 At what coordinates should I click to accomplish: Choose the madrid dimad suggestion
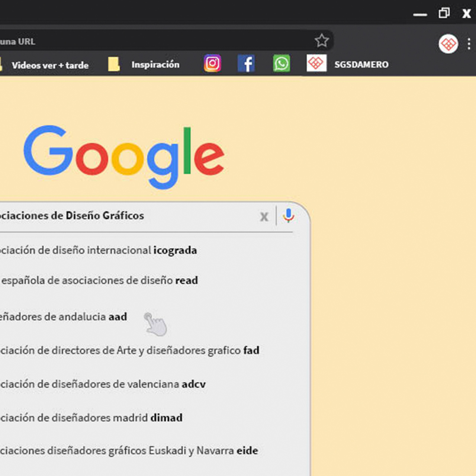point(91,418)
